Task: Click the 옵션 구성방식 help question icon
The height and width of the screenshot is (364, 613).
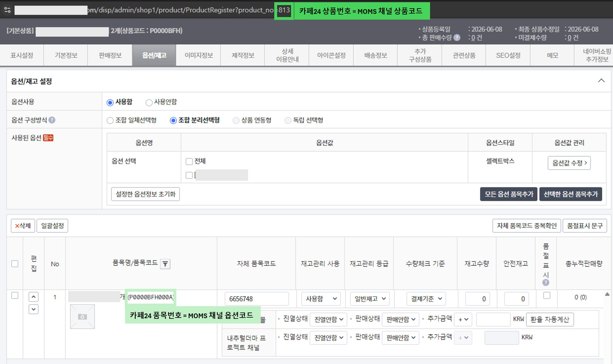Action: click(x=52, y=120)
